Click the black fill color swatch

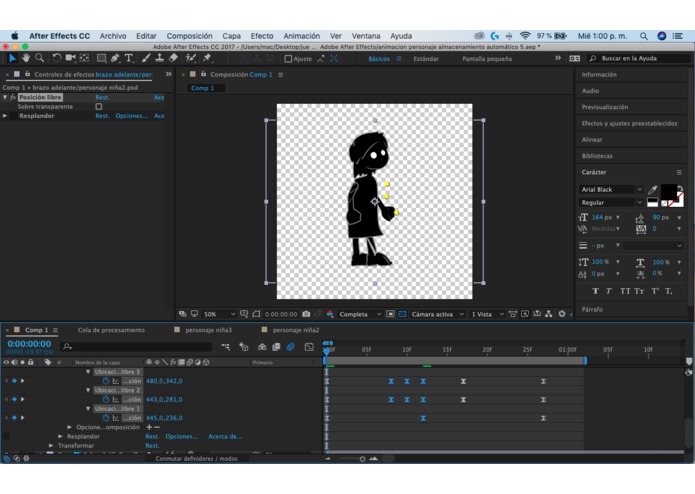[x=667, y=191]
